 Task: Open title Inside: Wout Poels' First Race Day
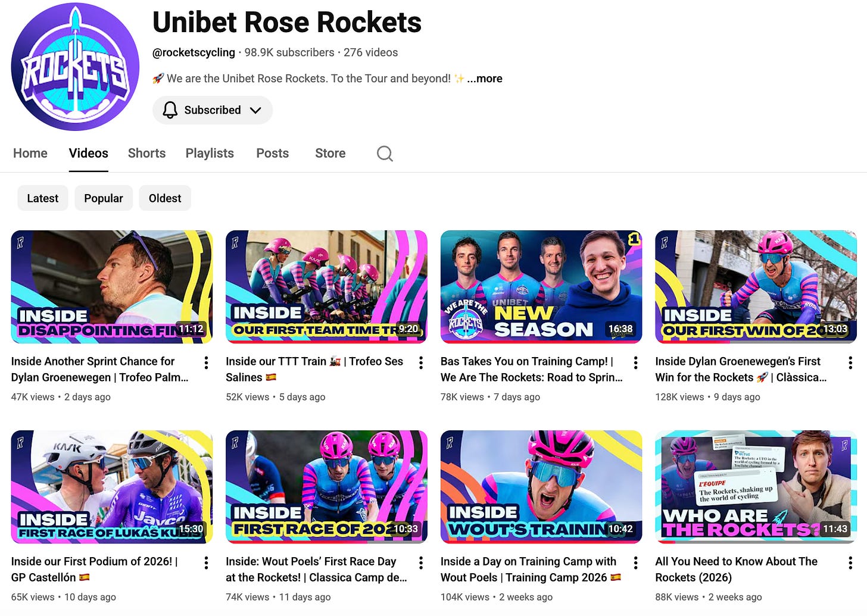[x=316, y=569]
